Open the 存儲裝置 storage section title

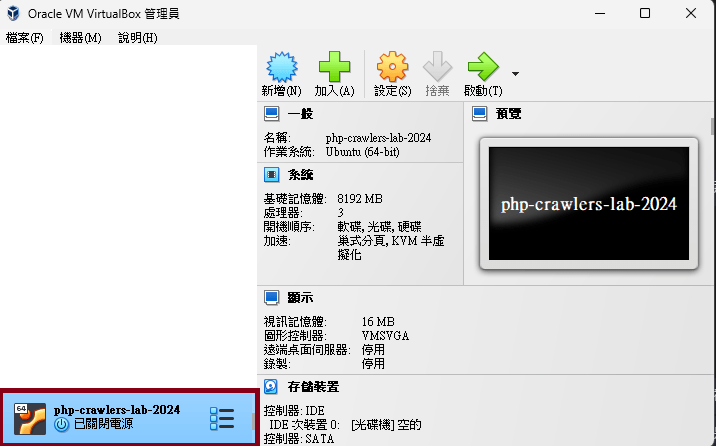(x=313, y=387)
